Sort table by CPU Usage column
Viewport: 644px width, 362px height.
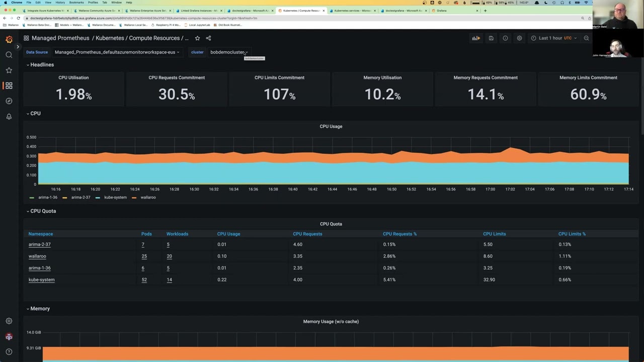point(228,234)
